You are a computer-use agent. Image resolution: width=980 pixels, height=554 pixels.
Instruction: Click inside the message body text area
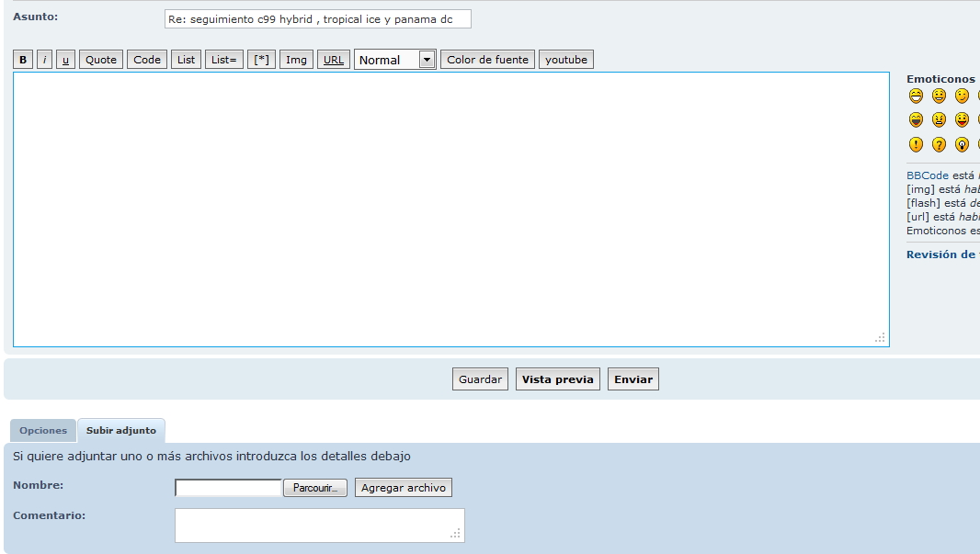[x=451, y=209]
